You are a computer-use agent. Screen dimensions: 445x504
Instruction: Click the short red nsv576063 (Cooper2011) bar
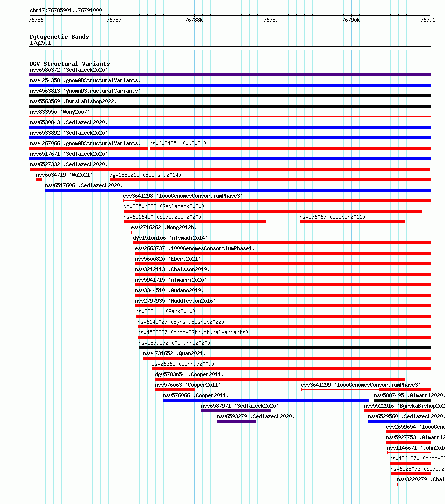(175, 390)
